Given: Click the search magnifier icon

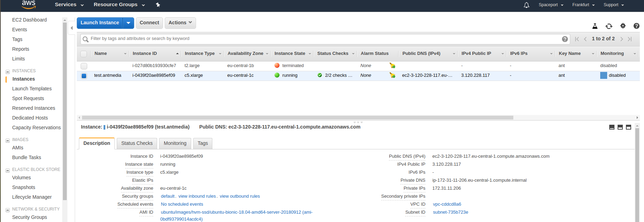Looking at the screenshot, I should point(85,39).
